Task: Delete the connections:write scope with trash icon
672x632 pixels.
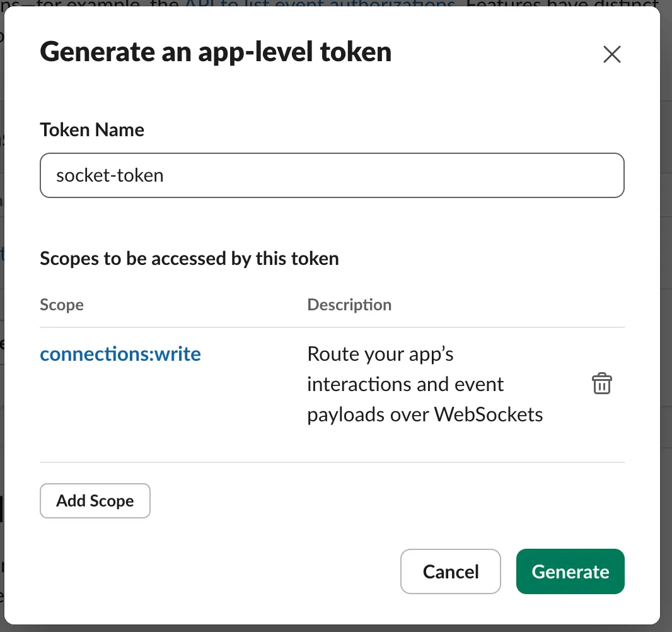Action: [601, 383]
